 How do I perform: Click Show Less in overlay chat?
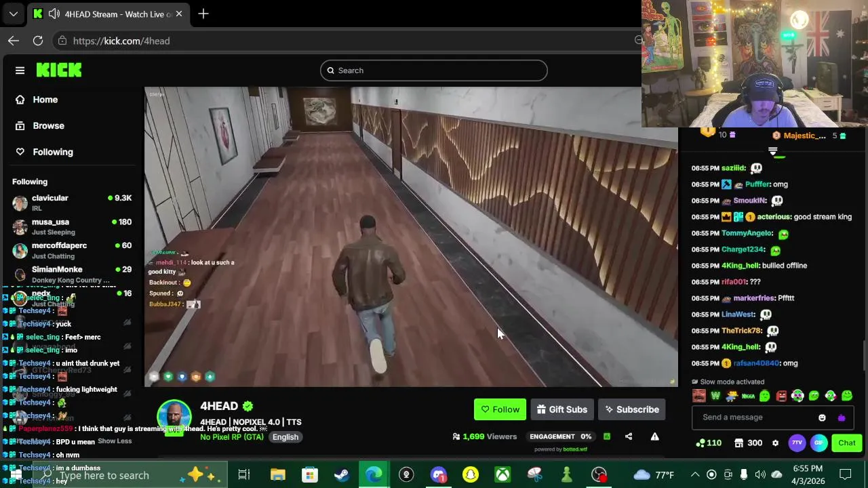[x=115, y=441]
